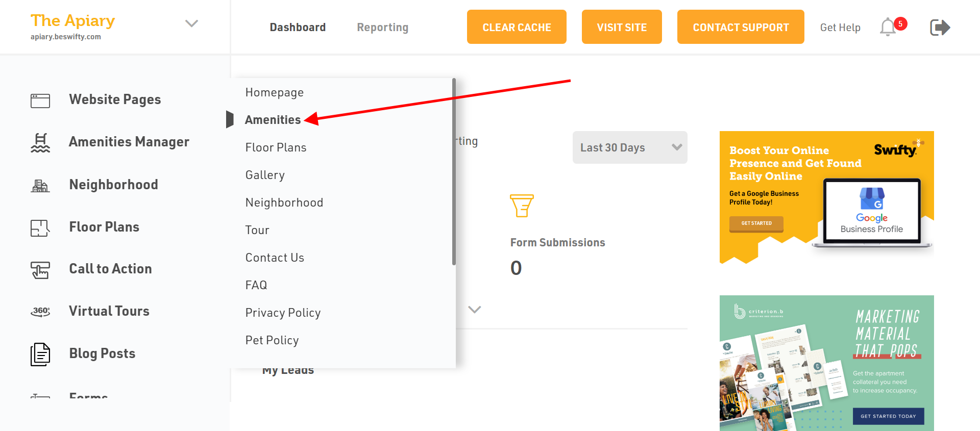Open the Get Help link
Screen dimensions: 980x431
840,28
